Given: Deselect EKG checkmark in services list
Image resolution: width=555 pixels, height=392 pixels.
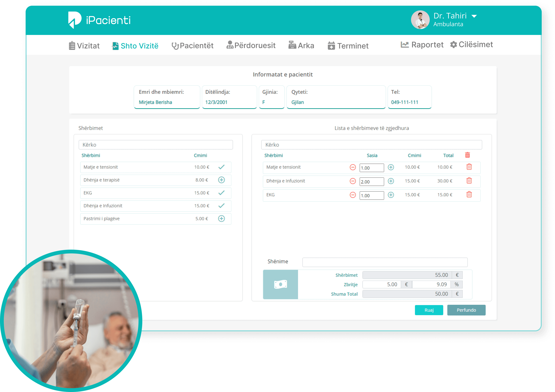Looking at the screenshot, I should [221, 193].
